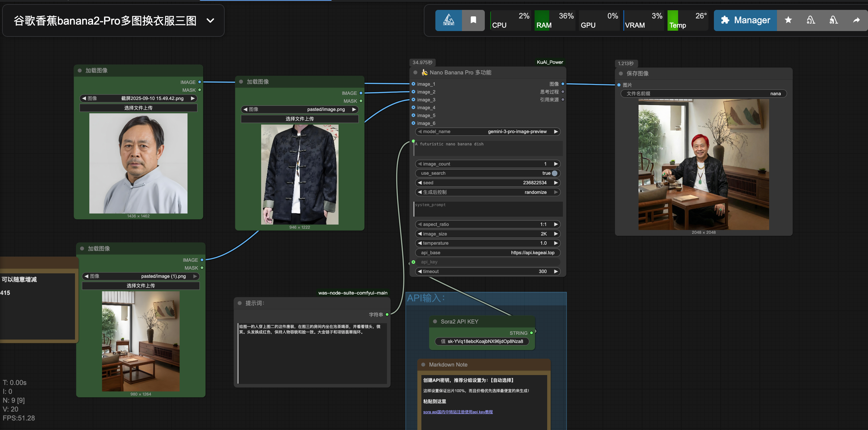868x430 pixels.
Task: Collapse the Sora2 API KEY node via its dot
Action: tap(435, 321)
